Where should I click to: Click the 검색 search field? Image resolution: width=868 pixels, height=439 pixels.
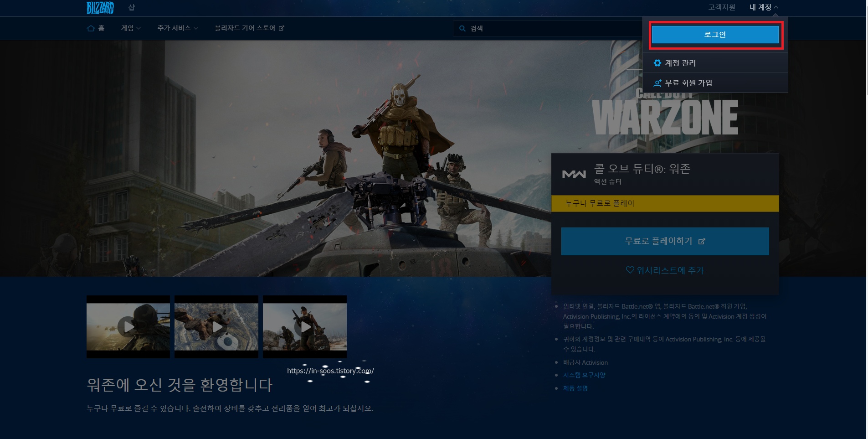(547, 28)
